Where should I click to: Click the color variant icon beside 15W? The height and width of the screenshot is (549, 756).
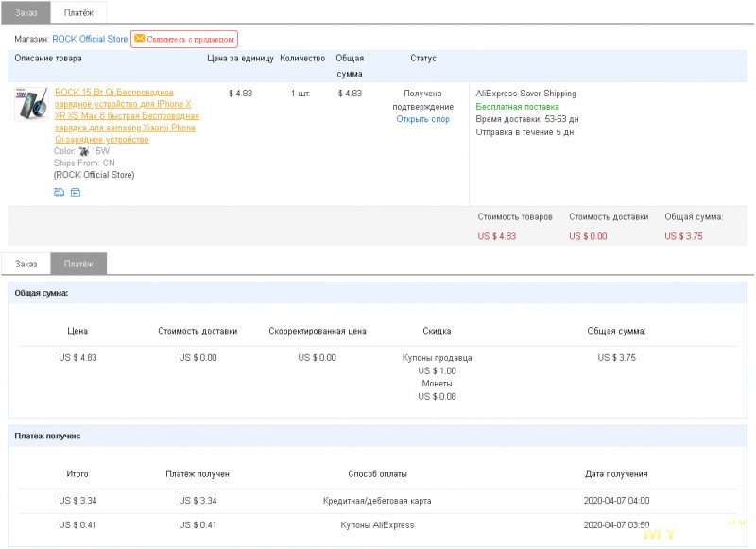[x=84, y=151]
